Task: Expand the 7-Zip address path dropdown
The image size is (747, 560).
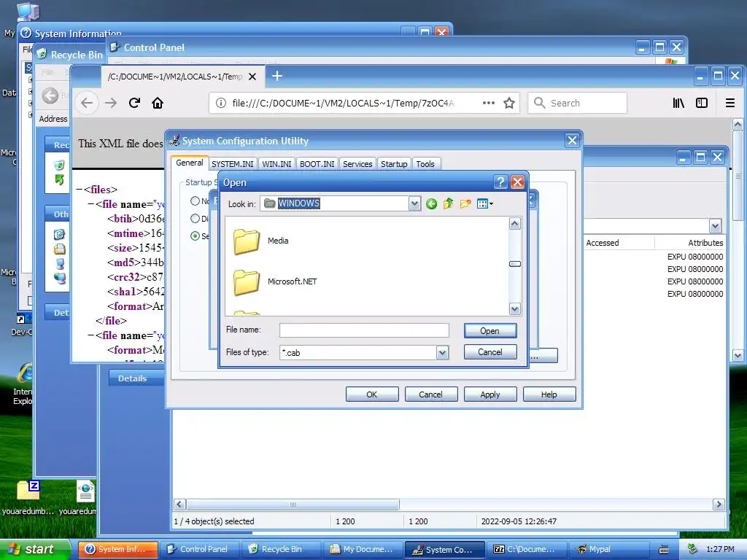Action: [x=715, y=226]
